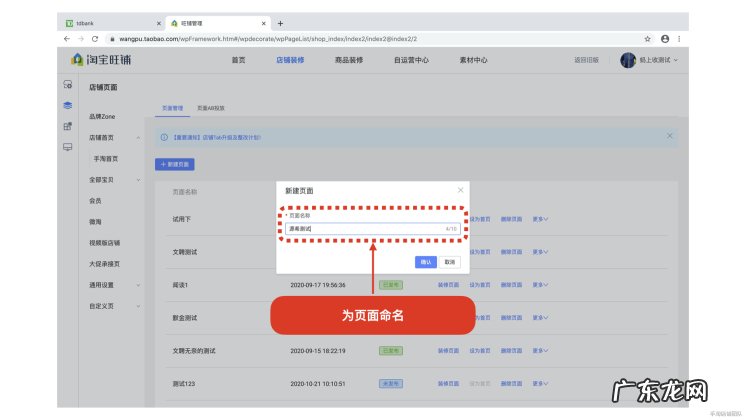The height and width of the screenshot is (420, 746).
Task: Open the Chrome profile icon
Action: (x=665, y=39)
